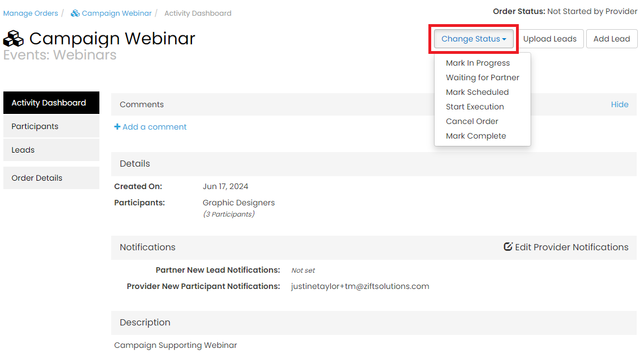Select Mark In Progress from status menu

click(x=478, y=63)
